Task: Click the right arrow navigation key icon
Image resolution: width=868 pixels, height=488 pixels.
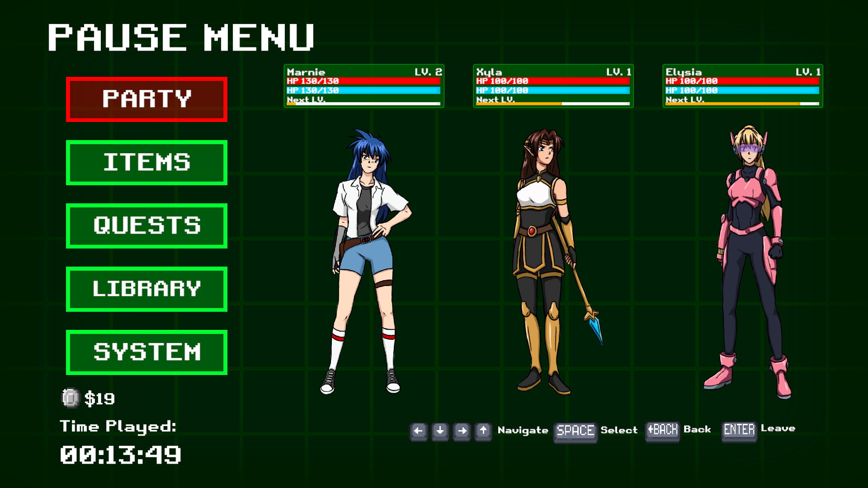Action: pos(461,431)
